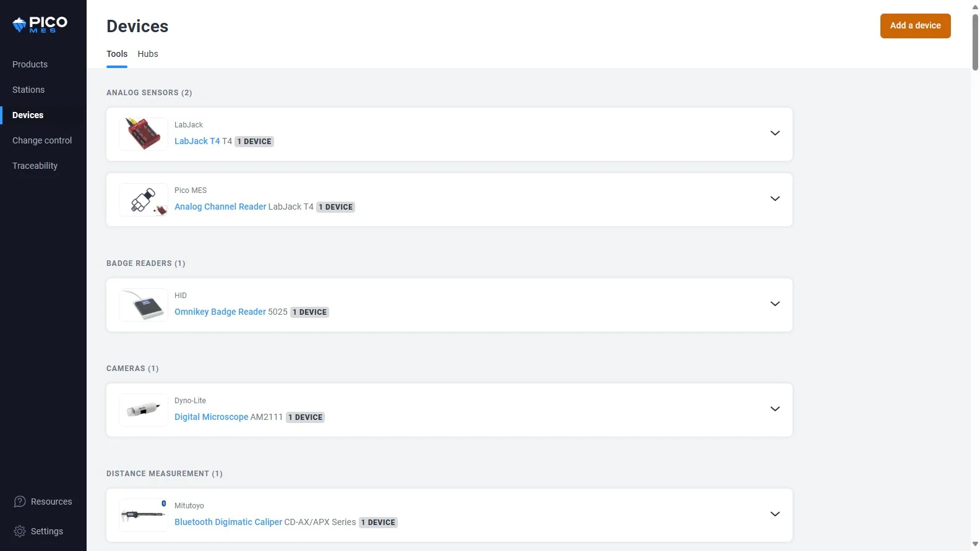Navigate to Traceability in the sidebar

(35, 166)
